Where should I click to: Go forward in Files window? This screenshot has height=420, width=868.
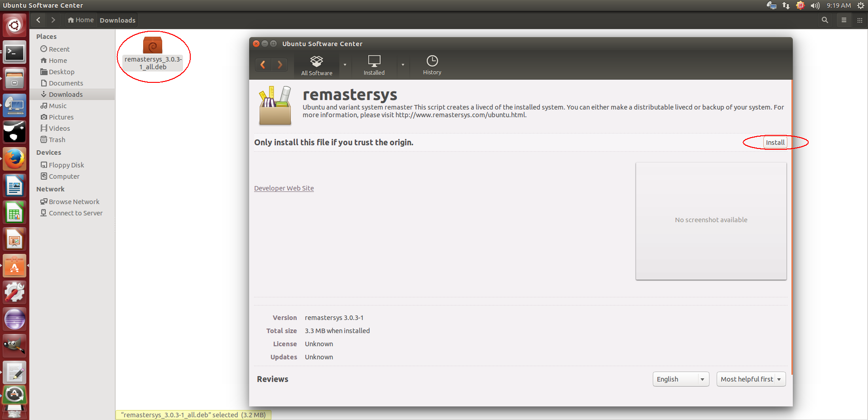(53, 20)
